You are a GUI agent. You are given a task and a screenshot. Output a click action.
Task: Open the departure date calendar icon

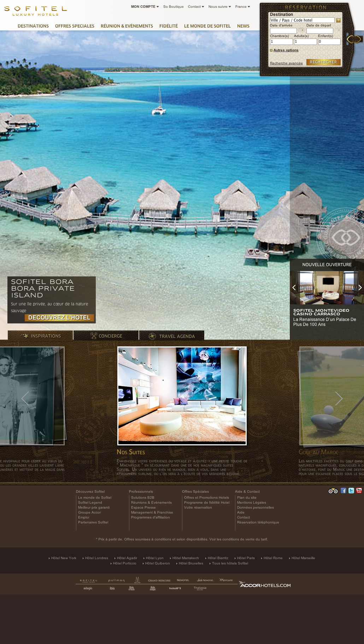point(337,30)
